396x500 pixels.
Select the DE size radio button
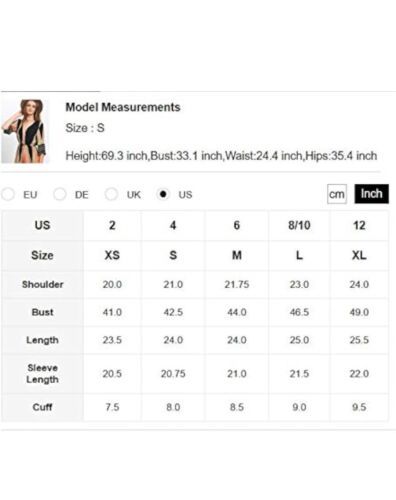[60, 194]
